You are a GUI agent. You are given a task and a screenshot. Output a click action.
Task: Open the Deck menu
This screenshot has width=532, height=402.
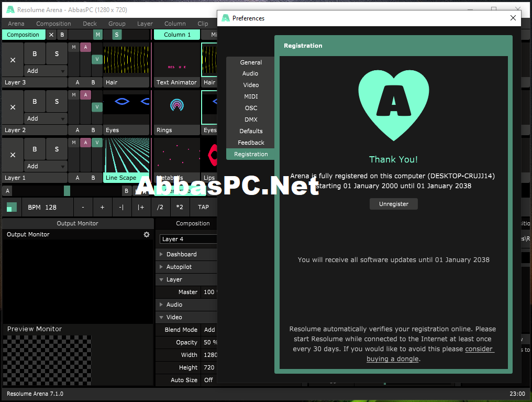[x=90, y=24]
